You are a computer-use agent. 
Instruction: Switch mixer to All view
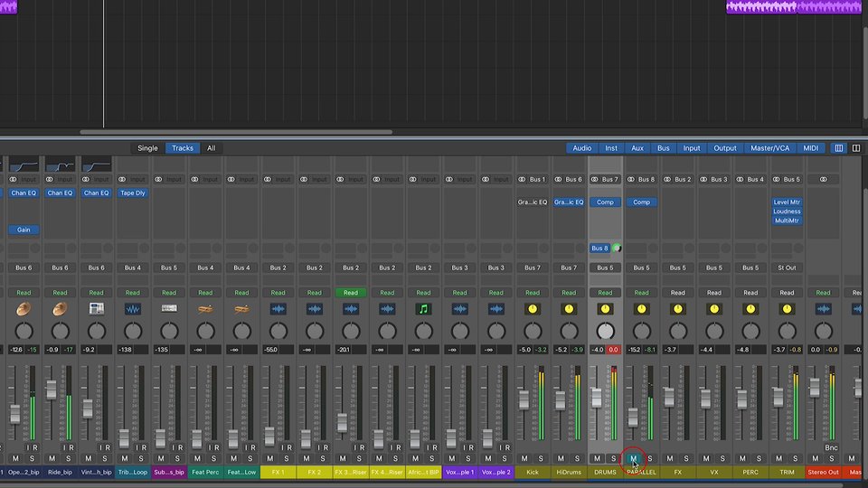pyautogui.click(x=211, y=148)
